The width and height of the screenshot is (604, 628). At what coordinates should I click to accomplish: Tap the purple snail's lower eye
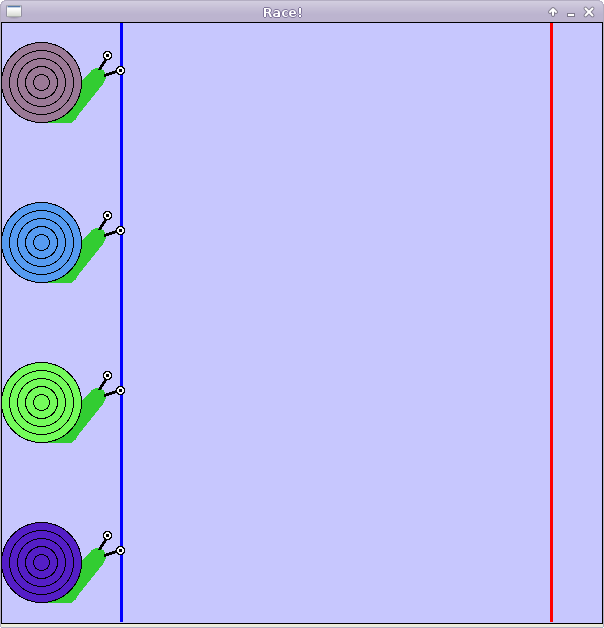(x=120, y=551)
